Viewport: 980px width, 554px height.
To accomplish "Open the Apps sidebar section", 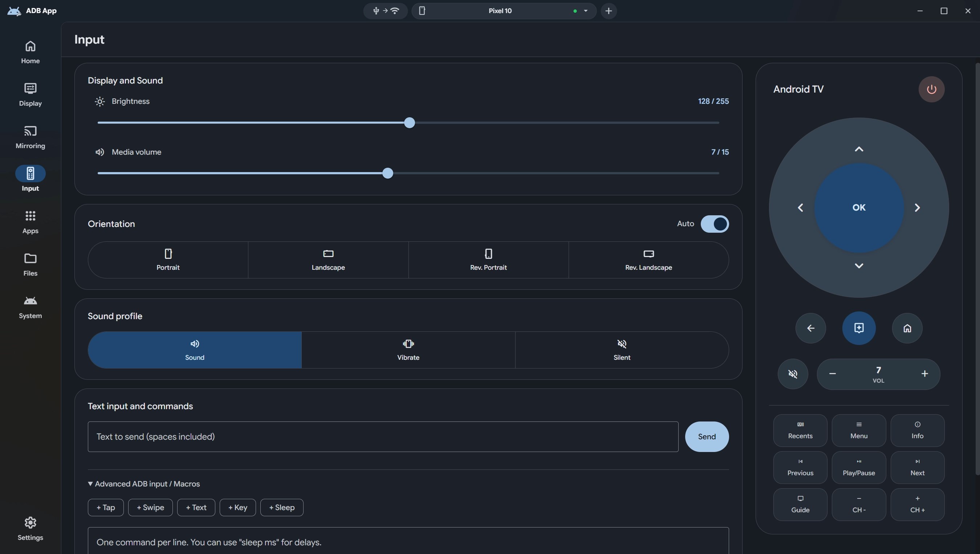I will tap(30, 222).
